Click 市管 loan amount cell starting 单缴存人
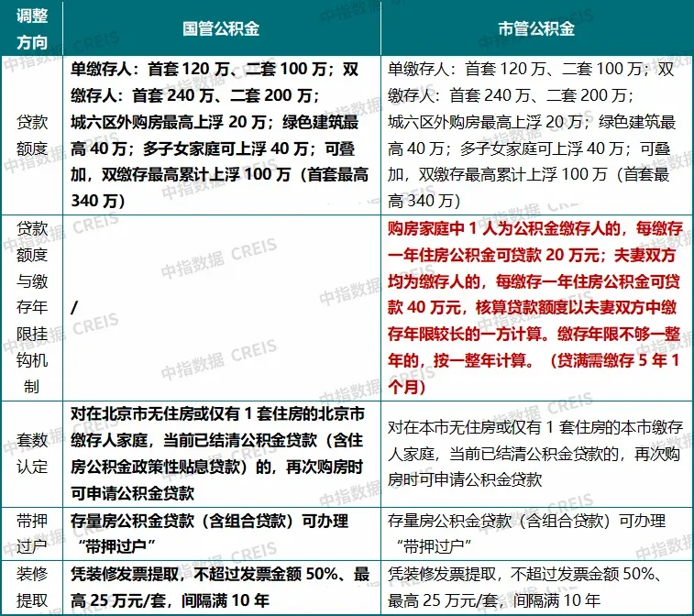 [536, 135]
